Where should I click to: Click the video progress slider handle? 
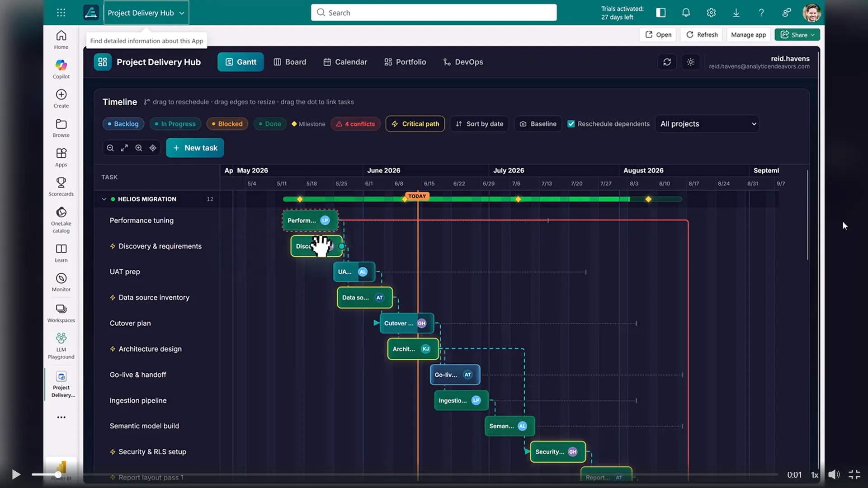[x=58, y=474]
